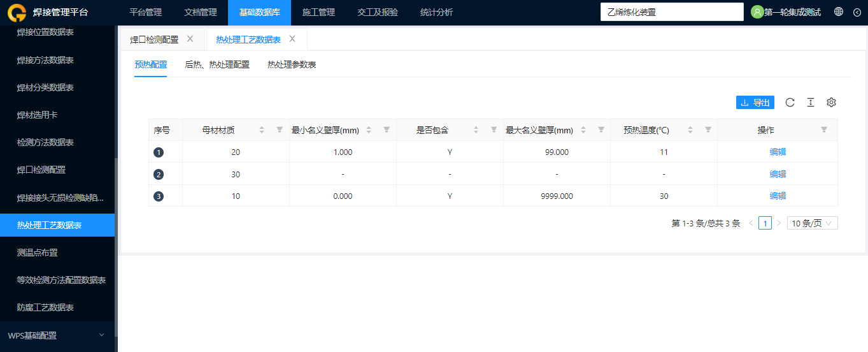868x352 pixels.
Task: Open 平台管理 top menu
Action: pyautogui.click(x=145, y=12)
